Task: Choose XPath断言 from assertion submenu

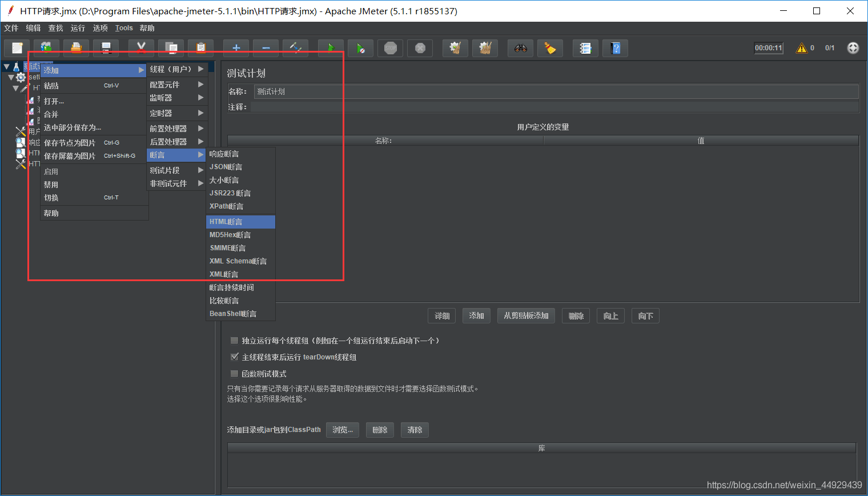Action: tap(240, 206)
